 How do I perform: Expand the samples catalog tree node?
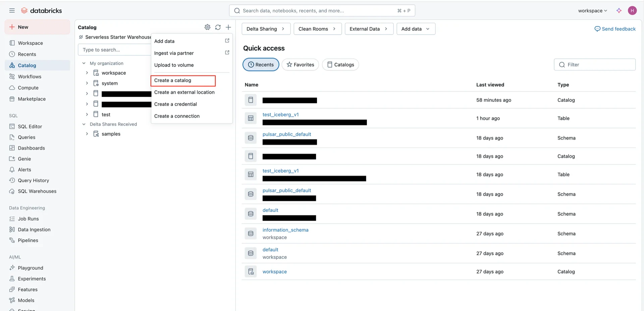87,134
